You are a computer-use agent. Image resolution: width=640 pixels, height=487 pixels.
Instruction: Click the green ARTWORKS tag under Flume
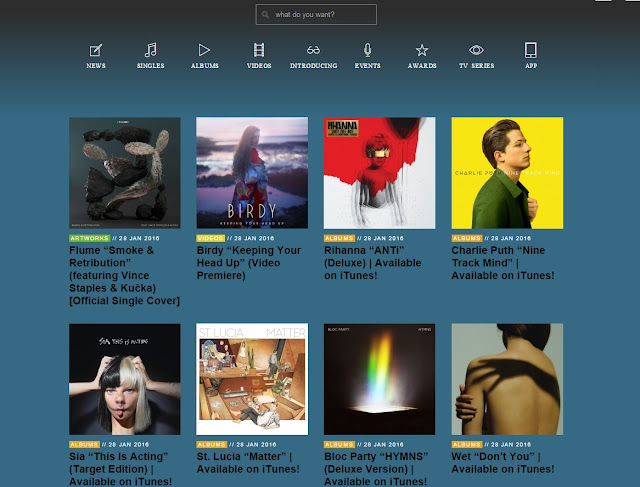(89, 238)
